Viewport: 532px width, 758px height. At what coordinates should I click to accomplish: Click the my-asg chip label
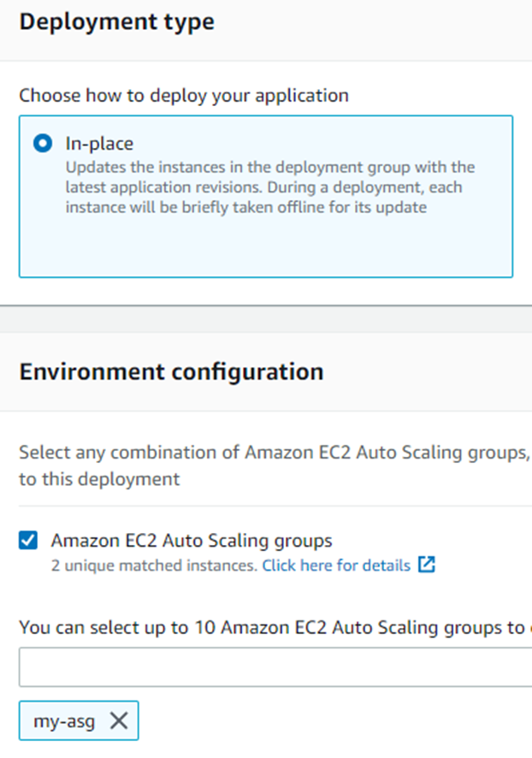click(64, 721)
